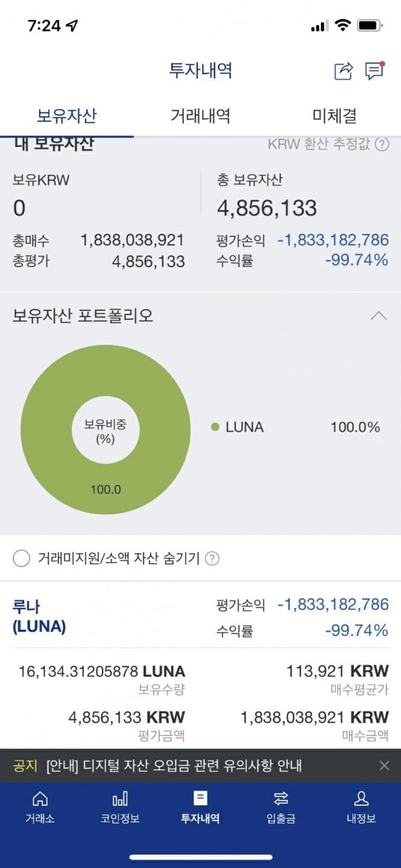The width and height of the screenshot is (401, 868).
Task: Switch to the 미체결 tab
Action: click(x=334, y=116)
